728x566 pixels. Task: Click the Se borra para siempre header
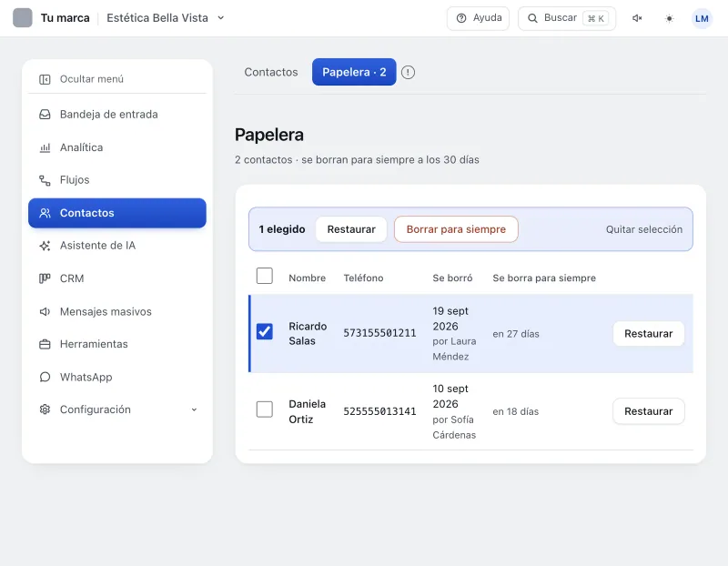coord(544,278)
